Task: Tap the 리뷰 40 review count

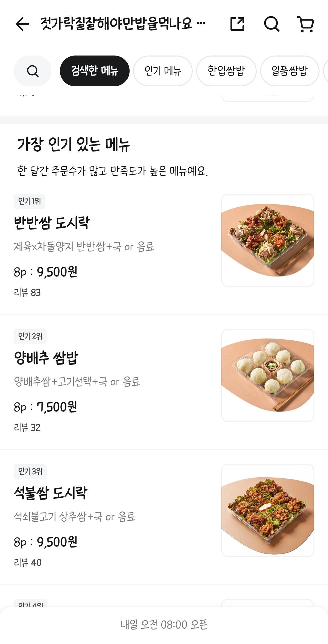Action: click(28, 563)
